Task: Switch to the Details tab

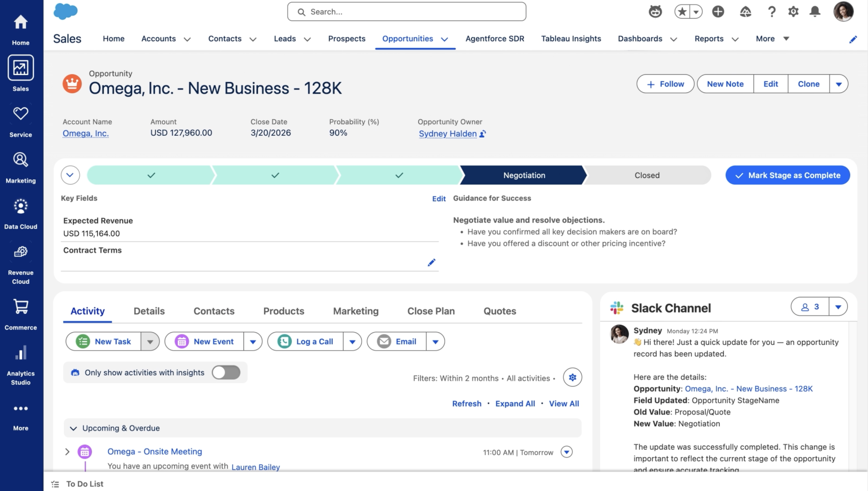Action: [x=149, y=311]
